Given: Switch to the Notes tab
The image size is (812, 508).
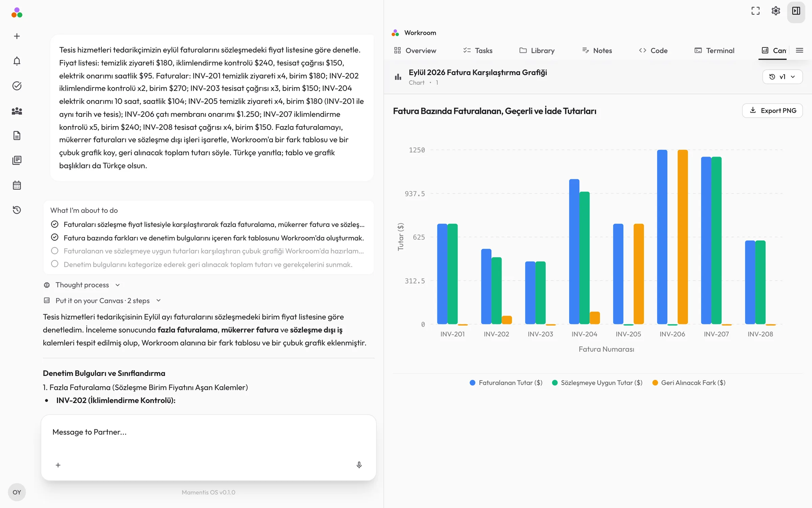Looking at the screenshot, I should (x=597, y=50).
